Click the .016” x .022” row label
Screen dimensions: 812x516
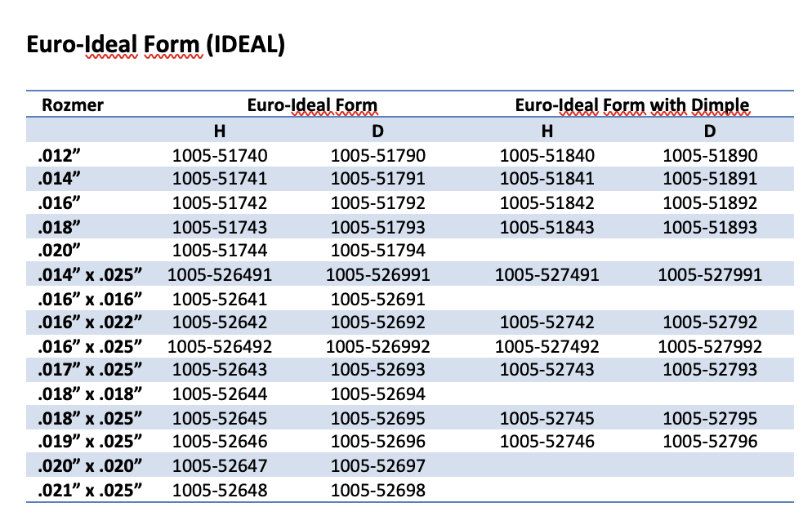click(90, 322)
